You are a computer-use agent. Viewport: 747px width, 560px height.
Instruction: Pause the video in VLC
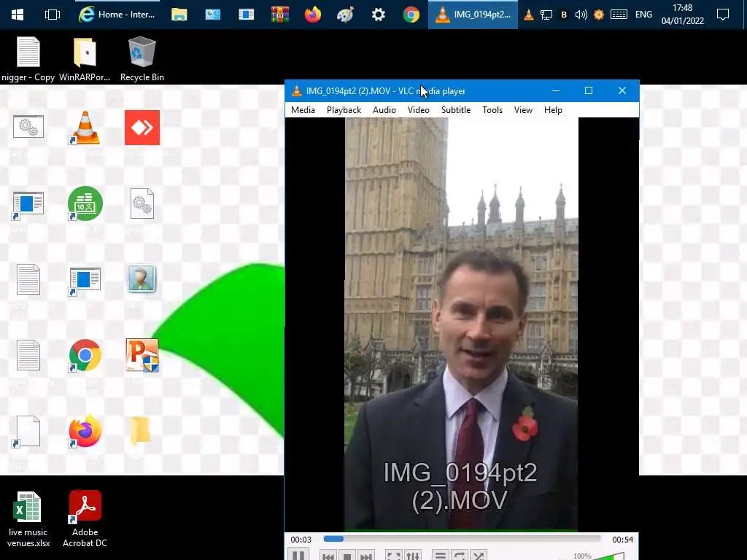pos(298,556)
